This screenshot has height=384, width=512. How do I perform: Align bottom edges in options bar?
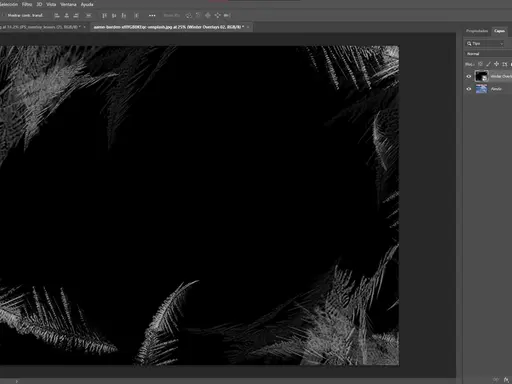(124, 15)
